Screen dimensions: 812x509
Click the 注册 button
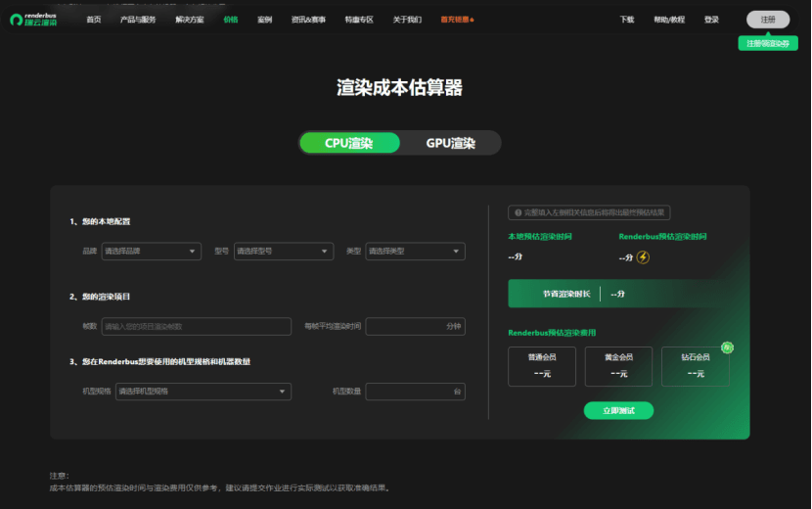[x=768, y=20]
